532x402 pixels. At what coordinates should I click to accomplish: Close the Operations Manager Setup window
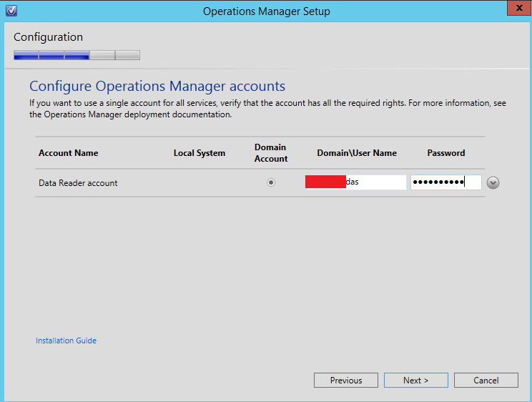coord(519,8)
